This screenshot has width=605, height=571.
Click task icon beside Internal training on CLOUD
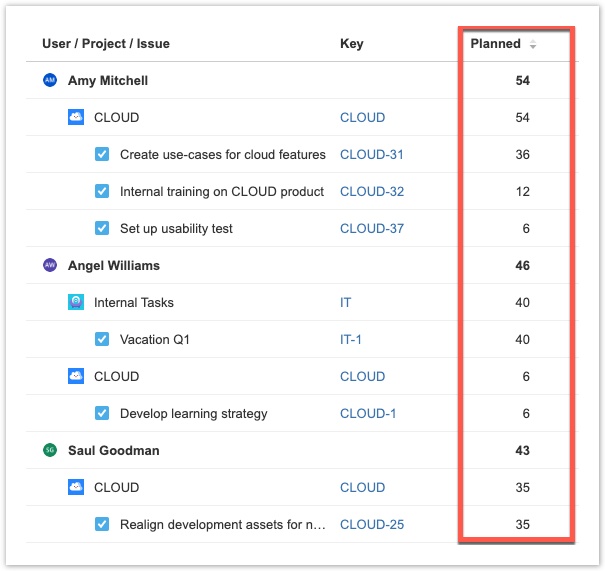coord(102,191)
